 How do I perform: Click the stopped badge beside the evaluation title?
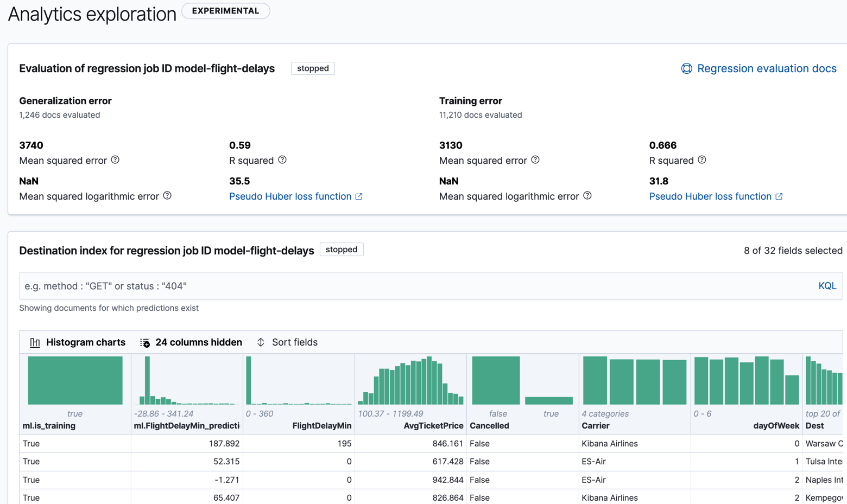coord(313,68)
